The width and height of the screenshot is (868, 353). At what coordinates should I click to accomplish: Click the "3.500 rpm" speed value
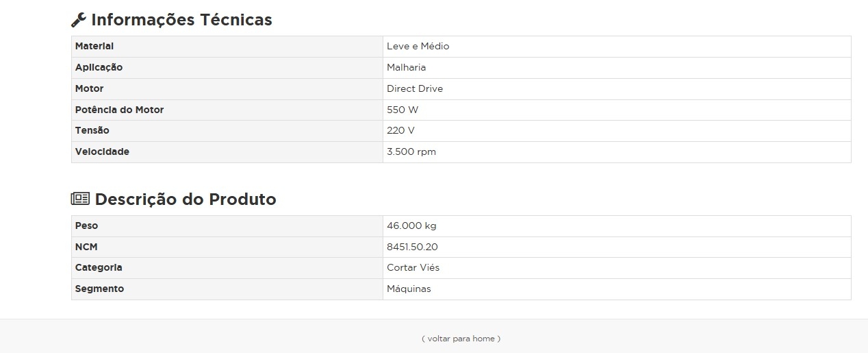(x=411, y=151)
